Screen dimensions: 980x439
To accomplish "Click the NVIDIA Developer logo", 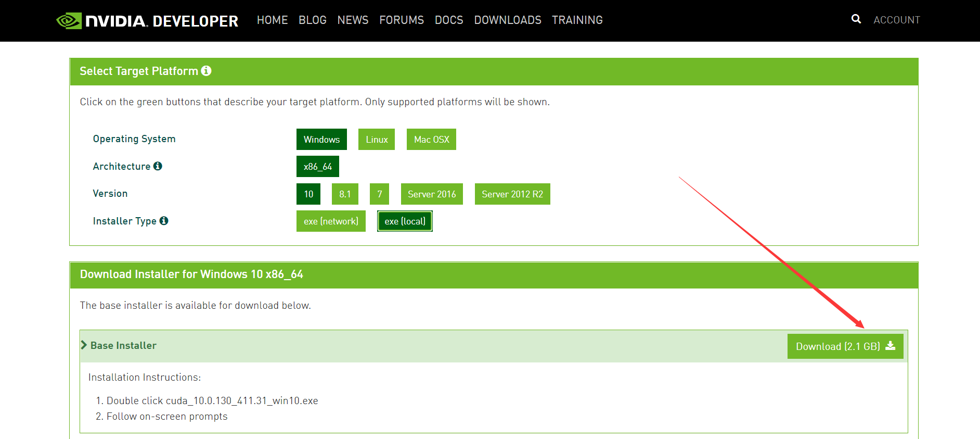I will tap(147, 21).
